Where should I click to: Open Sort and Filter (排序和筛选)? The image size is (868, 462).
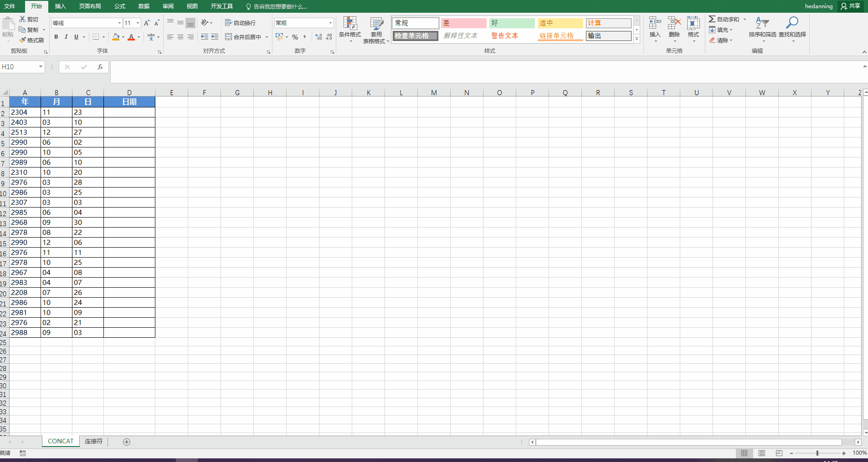(x=762, y=30)
